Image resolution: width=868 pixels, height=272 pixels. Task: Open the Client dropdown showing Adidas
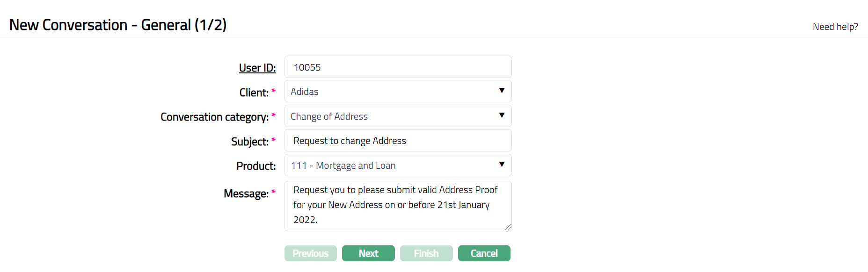coord(398,92)
